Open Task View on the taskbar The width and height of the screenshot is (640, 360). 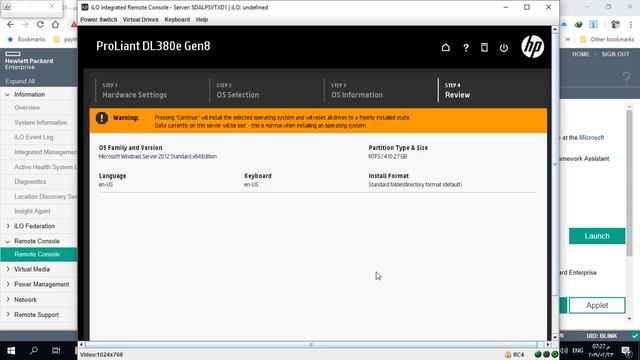[x=56, y=350]
